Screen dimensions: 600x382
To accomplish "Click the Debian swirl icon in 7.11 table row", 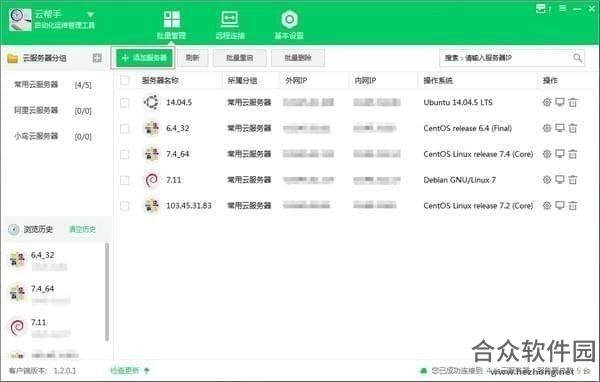I will 152,180.
